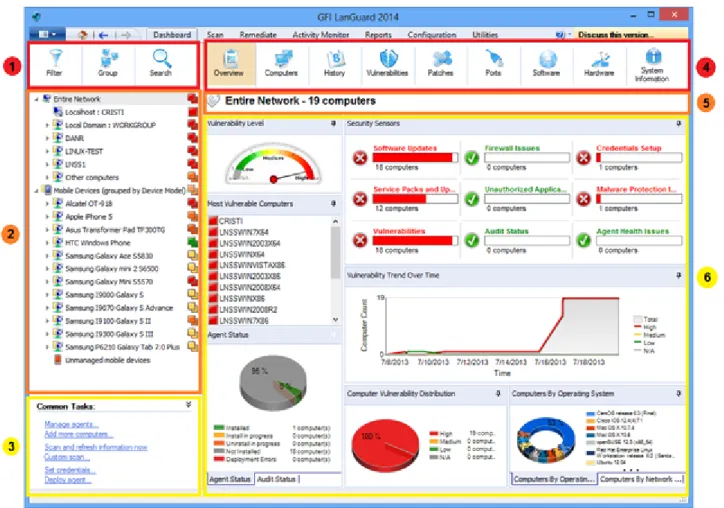Viewport: 724px width, 508px height.
Task: Open the Scan tab
Action: click(x=215, y=35)
